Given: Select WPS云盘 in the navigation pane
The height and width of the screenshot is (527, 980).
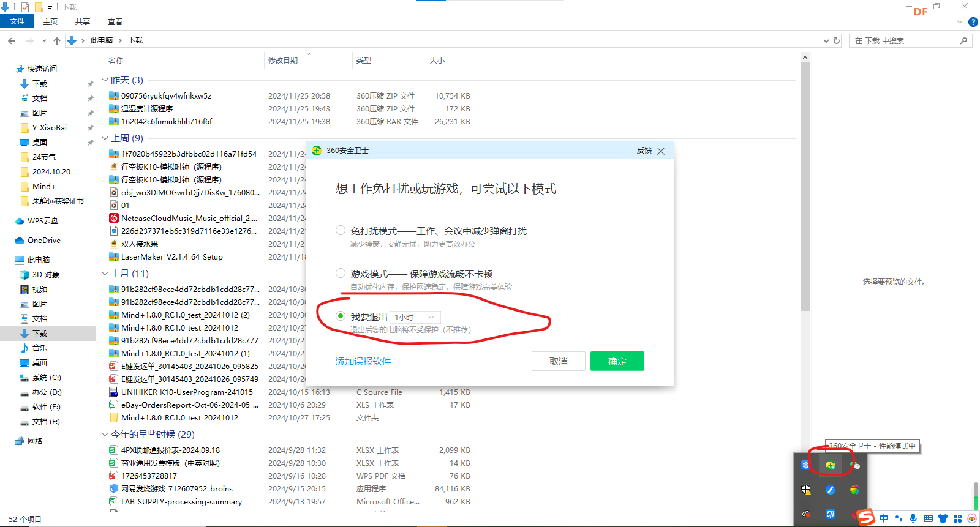Looking at the screenshot, I should [42, 221].
